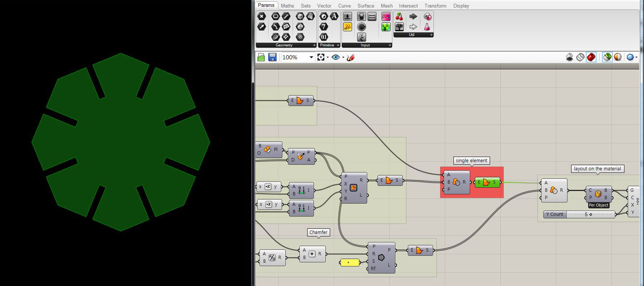Pick the Circle parameter icon
The height and width of the screenshot is (286, 644).
pos(275,16)
